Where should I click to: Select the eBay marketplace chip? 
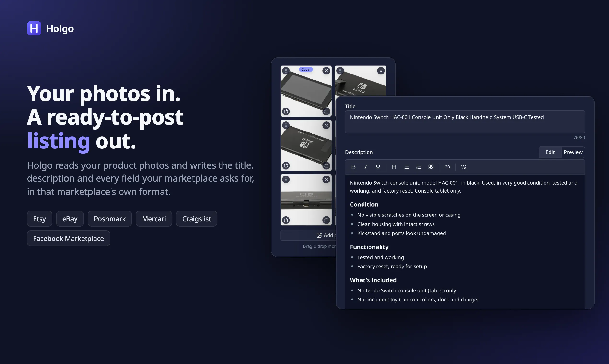70,219
